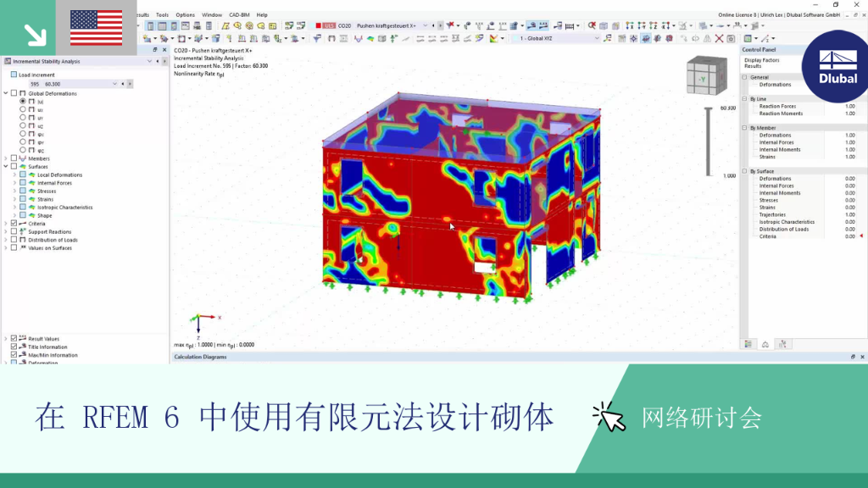Click the view in Z direction icon

click(x=654, y=26)
